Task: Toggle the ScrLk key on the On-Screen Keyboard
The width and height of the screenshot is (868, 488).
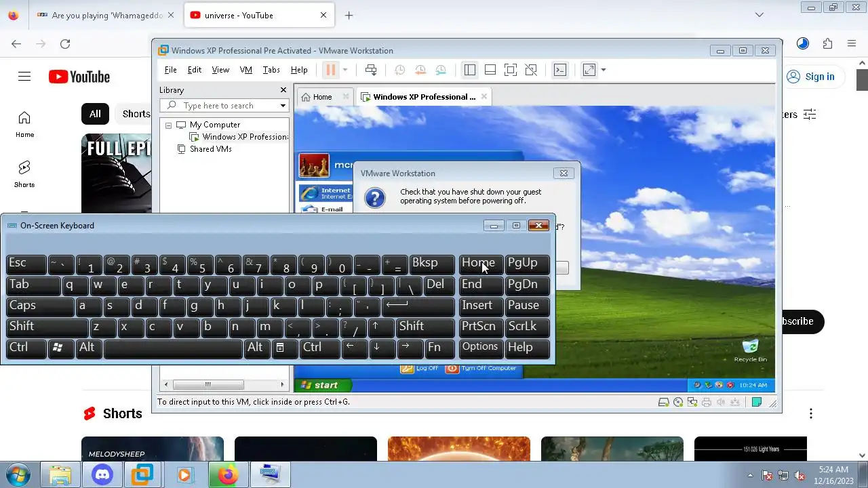Action: [x=528, y=327]
